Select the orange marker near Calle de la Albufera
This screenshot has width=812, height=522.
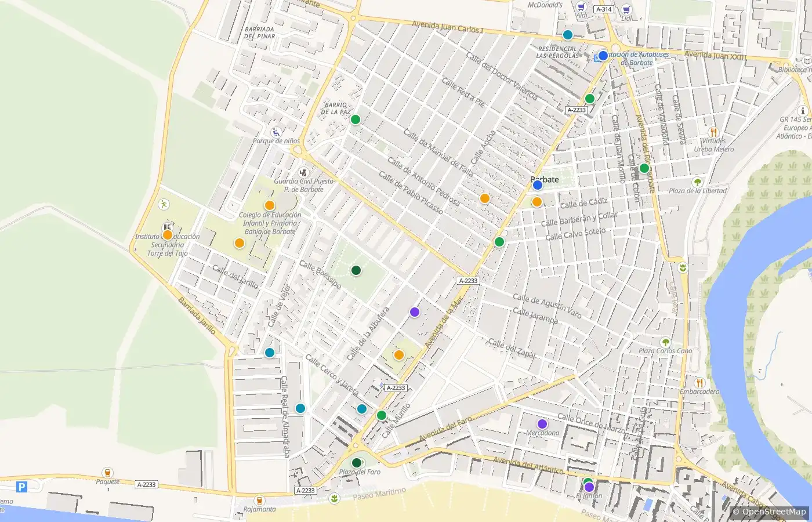tap(399, 355)
